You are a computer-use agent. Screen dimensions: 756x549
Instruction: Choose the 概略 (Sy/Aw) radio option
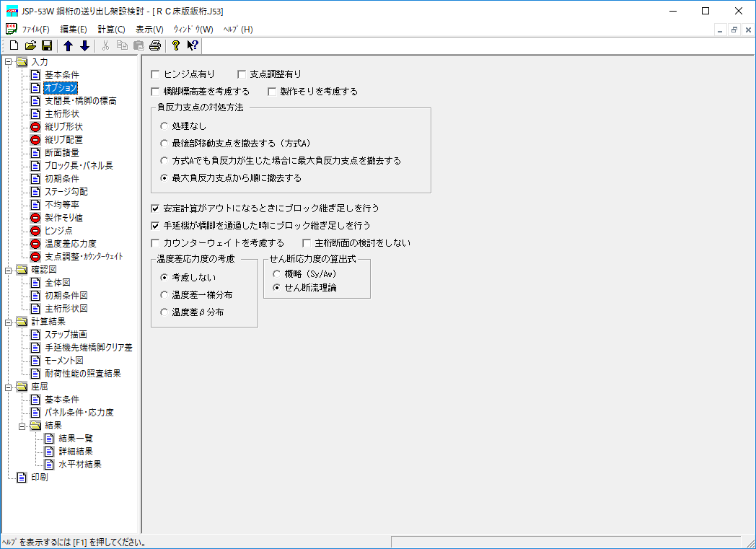coord(277,274)
